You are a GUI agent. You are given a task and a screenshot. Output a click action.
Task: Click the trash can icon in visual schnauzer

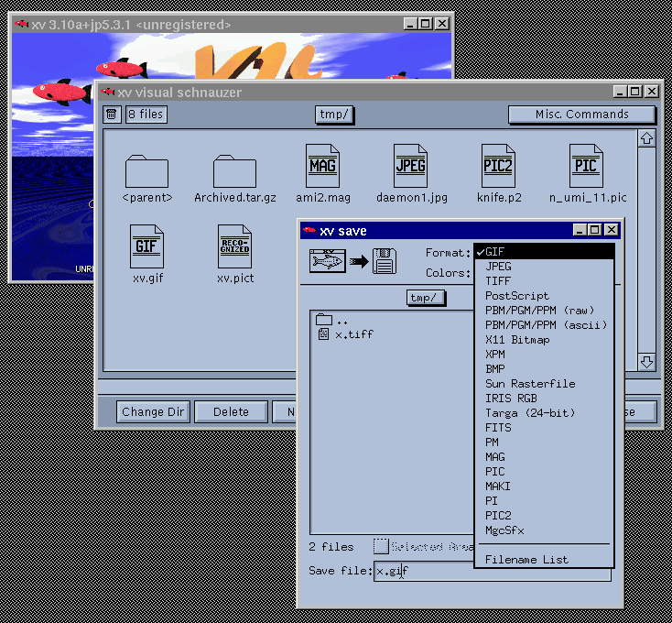(x=112, y=114)
